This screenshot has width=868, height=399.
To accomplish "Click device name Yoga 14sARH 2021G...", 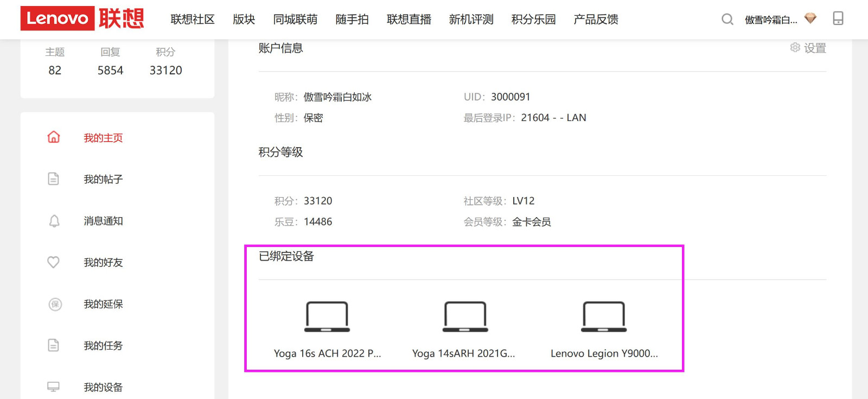I will [x=464, y=353].
